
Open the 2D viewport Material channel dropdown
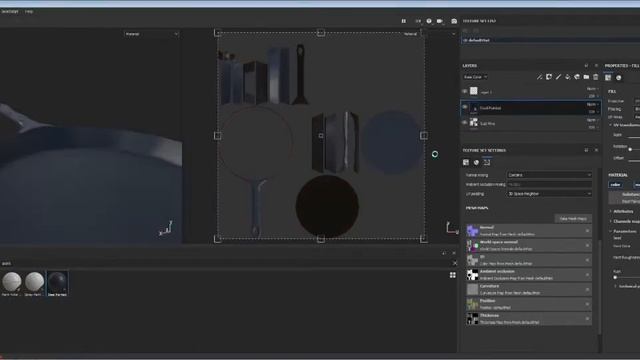429,34
